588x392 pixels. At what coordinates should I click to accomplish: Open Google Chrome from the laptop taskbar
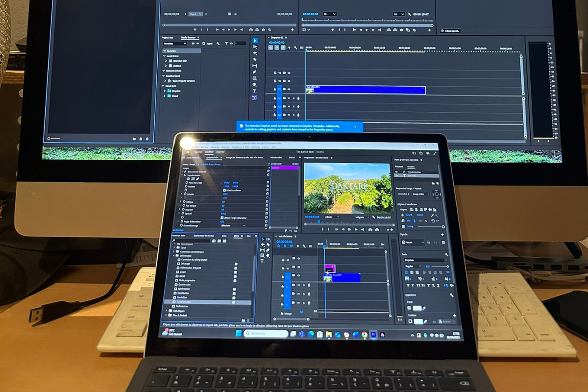[x=364, y=335]
